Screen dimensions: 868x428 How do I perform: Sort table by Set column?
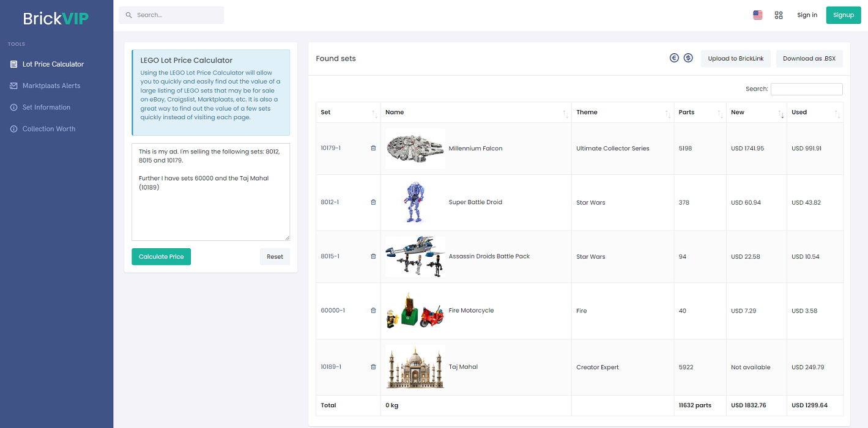(x=348, y=113)
